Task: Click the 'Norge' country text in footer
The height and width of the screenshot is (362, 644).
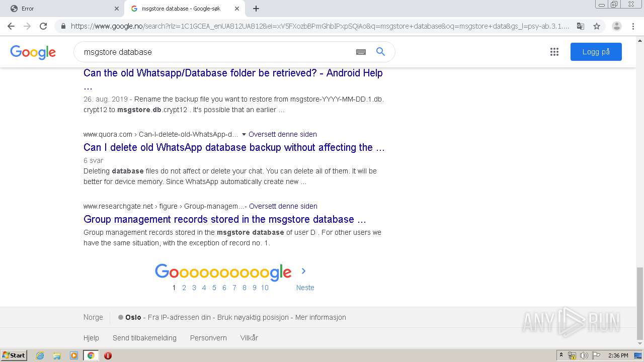Action: point(93,317)
